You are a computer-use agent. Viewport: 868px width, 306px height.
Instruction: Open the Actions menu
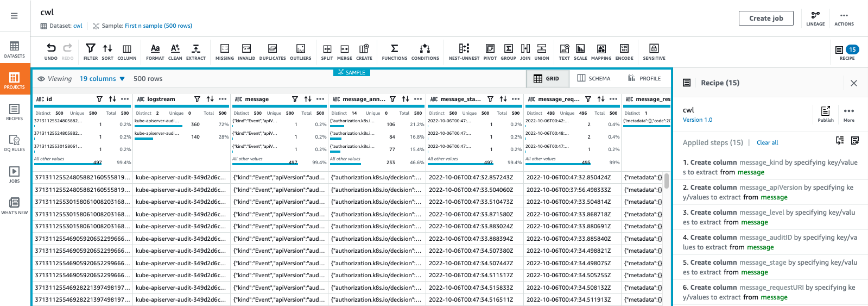click(844, 18)
